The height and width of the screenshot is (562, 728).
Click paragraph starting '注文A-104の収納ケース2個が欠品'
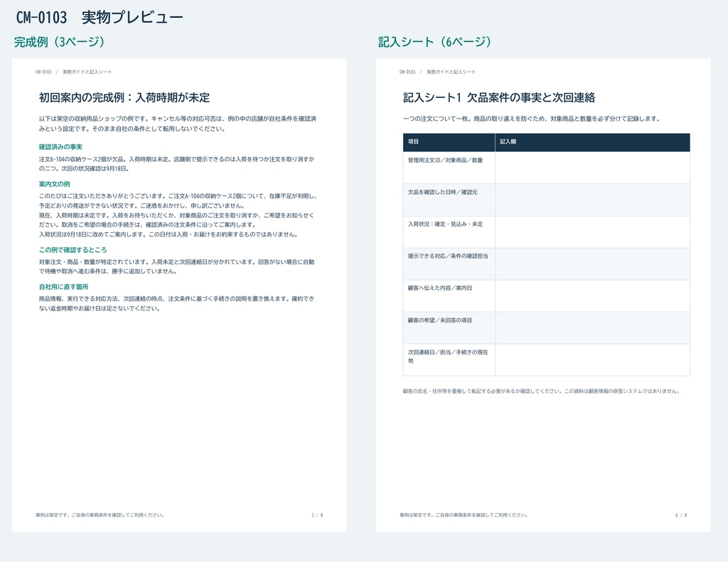coord(177,164)
